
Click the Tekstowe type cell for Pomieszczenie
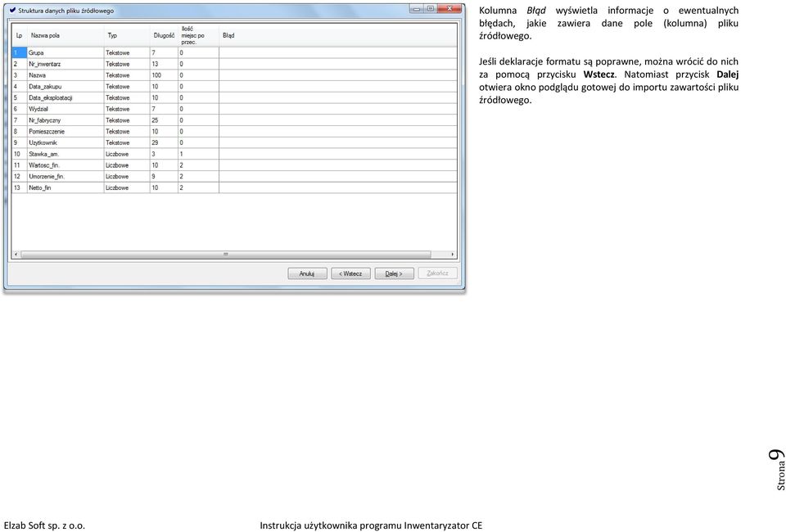pos(127,131)
